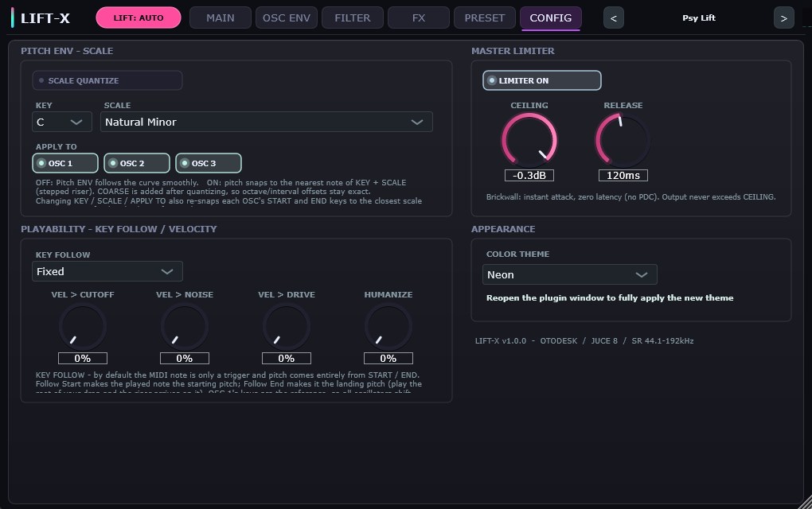Click the VEL > CUTOFF knob
The height and width of the screenshot is (509, 812).
click(82, 327)
